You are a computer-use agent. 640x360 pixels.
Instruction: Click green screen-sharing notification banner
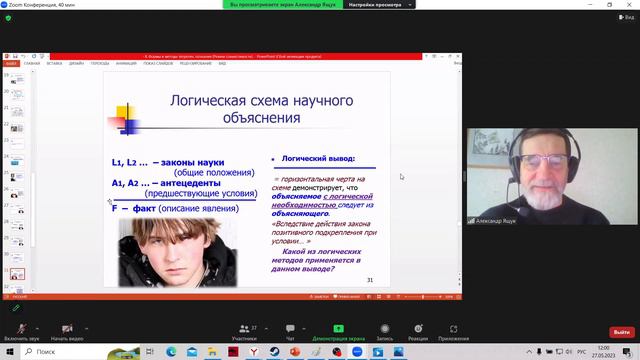(x=283, y=5)
